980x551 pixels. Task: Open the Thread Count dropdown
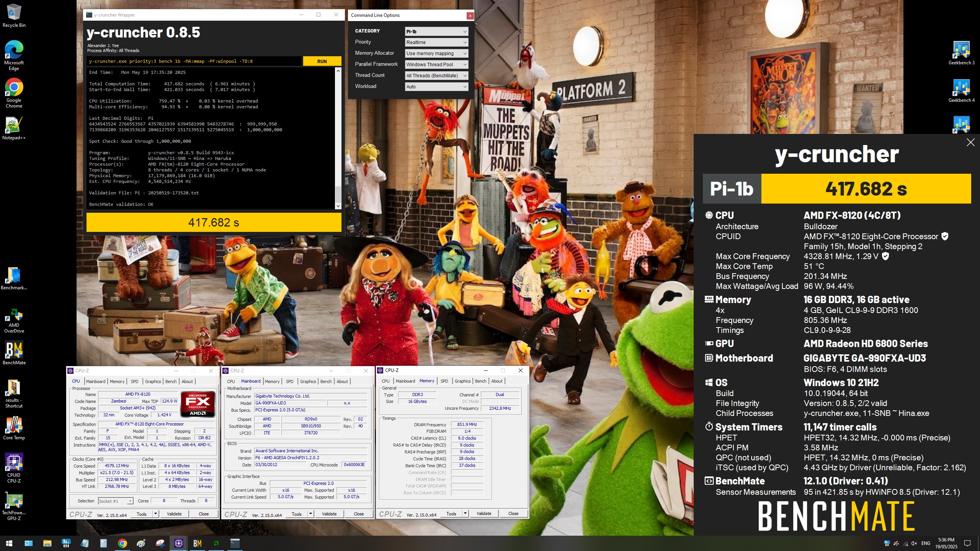click(436, 76)
